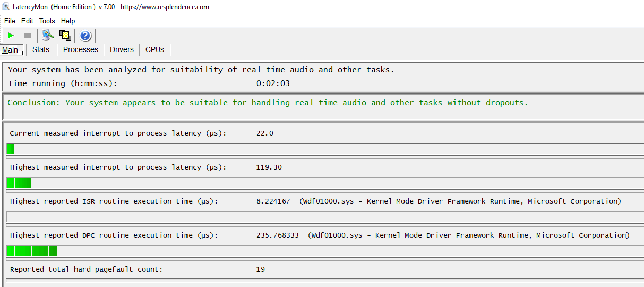This screenshot has height=287, width=644.
Task: Switch to the Processes tab
Action: click(81, 49)
